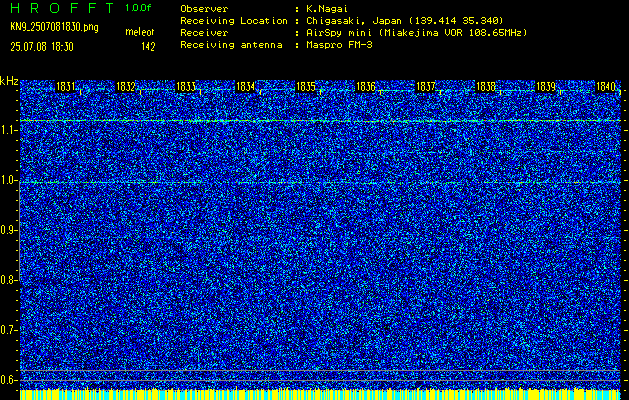This screenshot has height=400, width=629.
Task: Click the 1831 time marker
Action: (66, 86)
